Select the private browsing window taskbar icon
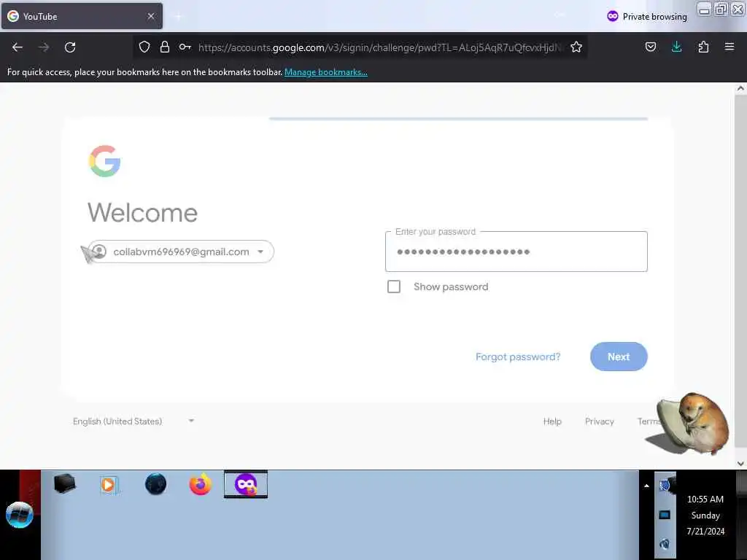The width and height of the screenshot is (747, 560). [246, 484]
